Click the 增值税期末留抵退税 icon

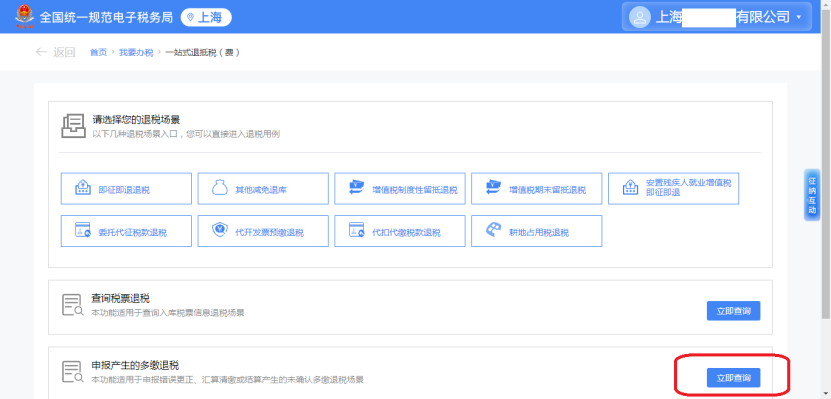tap(493, 188)
